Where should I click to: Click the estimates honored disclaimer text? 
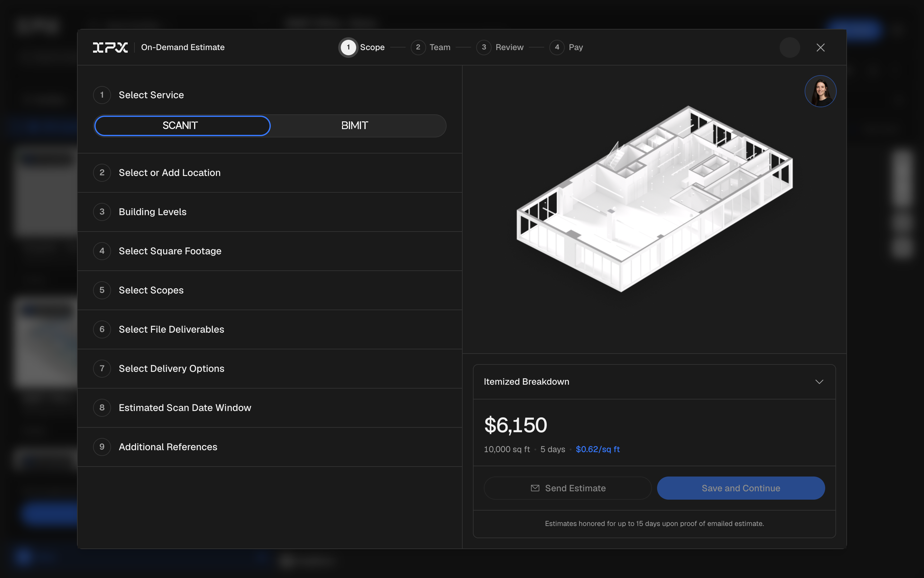click(x=654, y=524)
